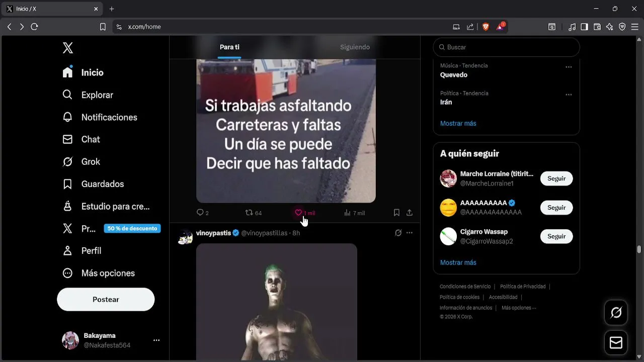Screen dimensions: 644x362
Task: Open more options on vinoypastis post
Action: pyautogui.click(x=410, y=233)
